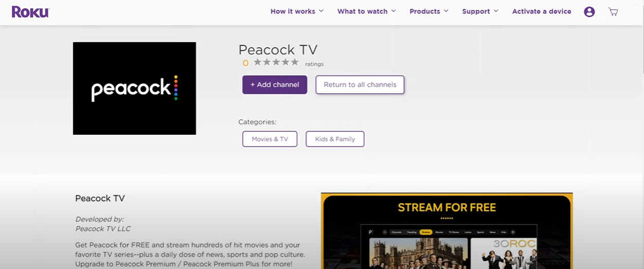Open the Support menu

pos(476,11)
